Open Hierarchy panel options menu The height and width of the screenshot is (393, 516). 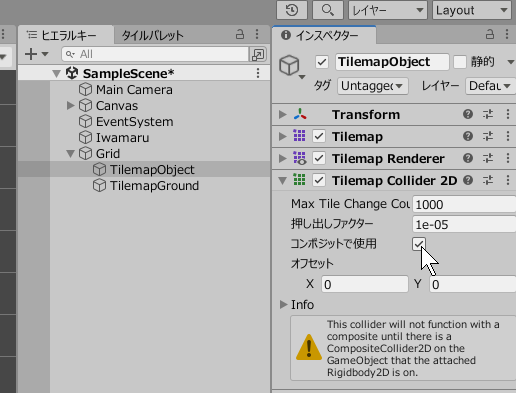257,34
